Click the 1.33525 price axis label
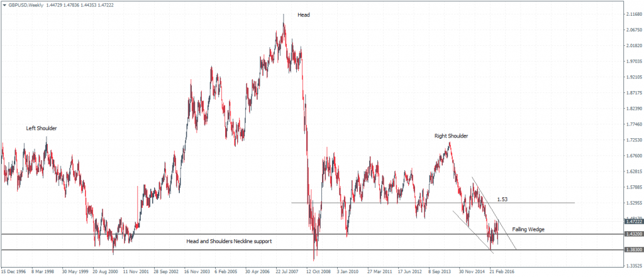 pyautogui.click(x=634, y=266)
